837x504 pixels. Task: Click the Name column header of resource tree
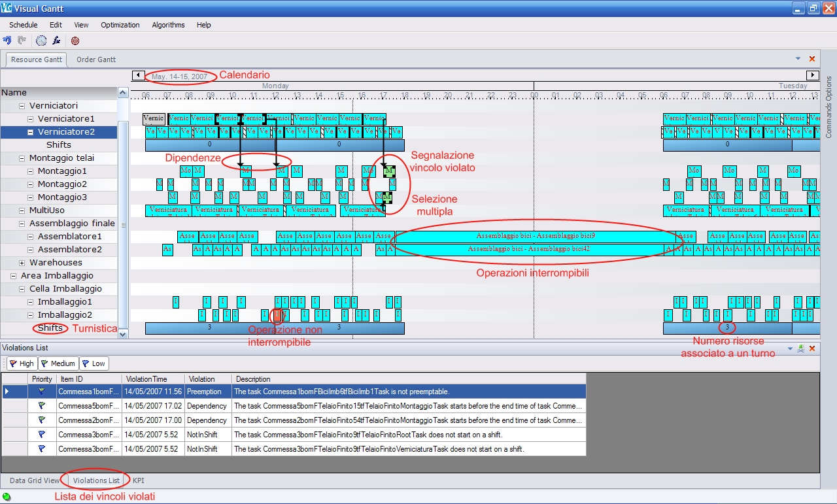coord(59,93)
